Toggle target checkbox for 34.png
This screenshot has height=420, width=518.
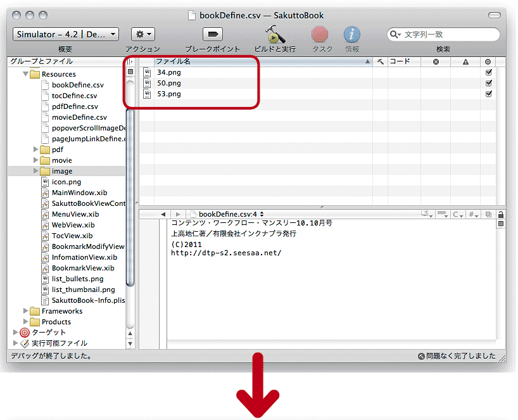[489, 72]
